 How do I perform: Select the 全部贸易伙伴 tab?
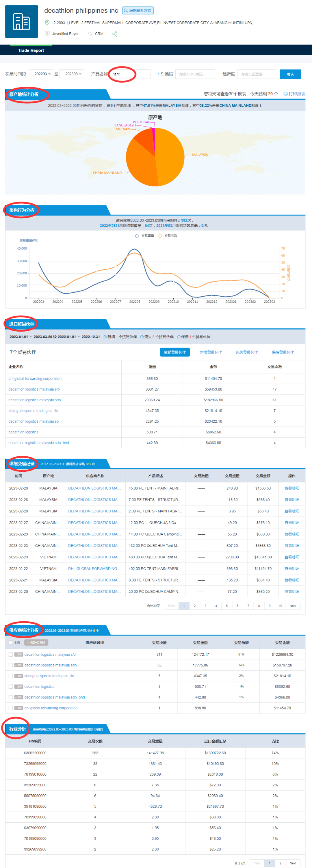click(174, 352)
